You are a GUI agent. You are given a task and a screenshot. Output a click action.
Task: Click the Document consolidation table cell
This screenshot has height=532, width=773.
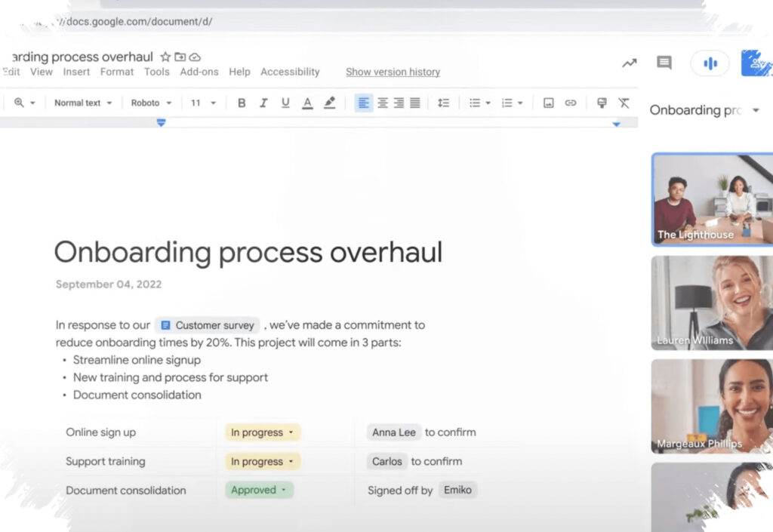click(x=126, y=490)
